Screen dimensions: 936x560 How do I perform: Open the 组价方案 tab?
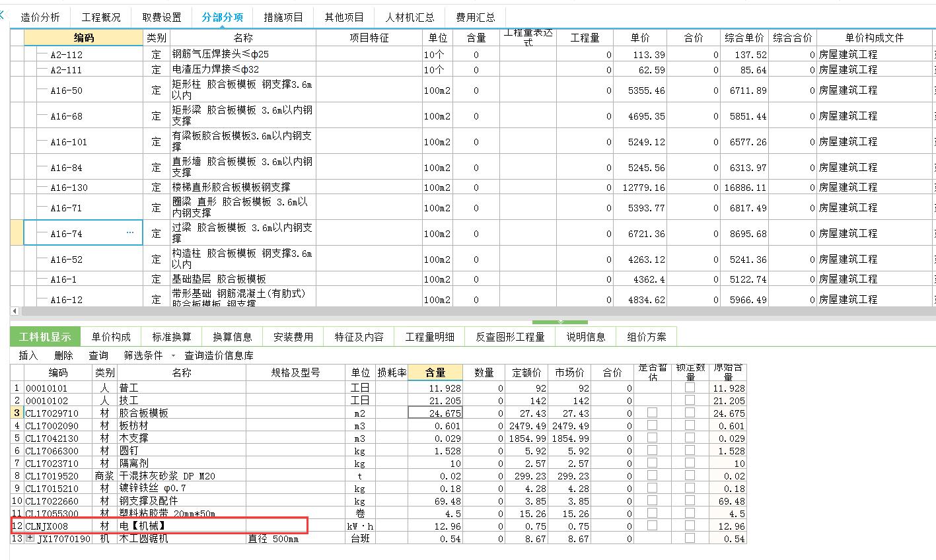[x=647, y=337]
